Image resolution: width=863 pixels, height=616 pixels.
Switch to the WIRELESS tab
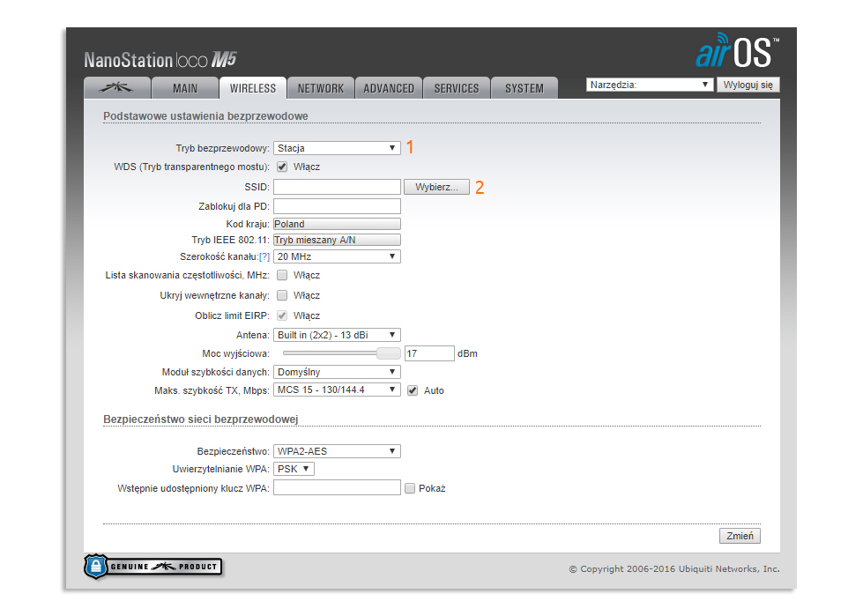pyautogui.click(x=253, y=88)
